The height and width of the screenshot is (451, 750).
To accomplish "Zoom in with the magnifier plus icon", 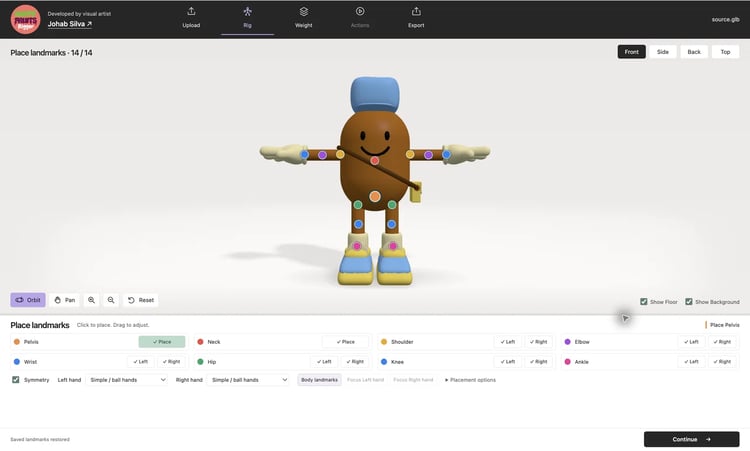I will pos(91,300).
